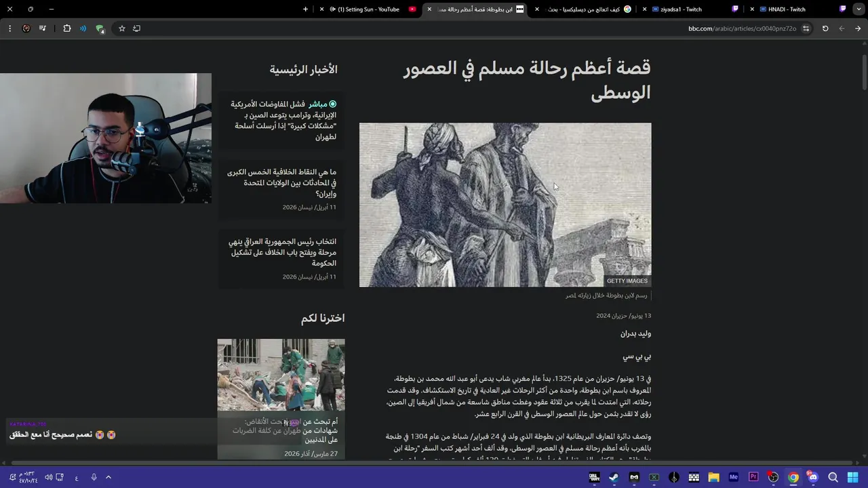Close the ziyadsa1 Twitch tab

tap(645, 9)
